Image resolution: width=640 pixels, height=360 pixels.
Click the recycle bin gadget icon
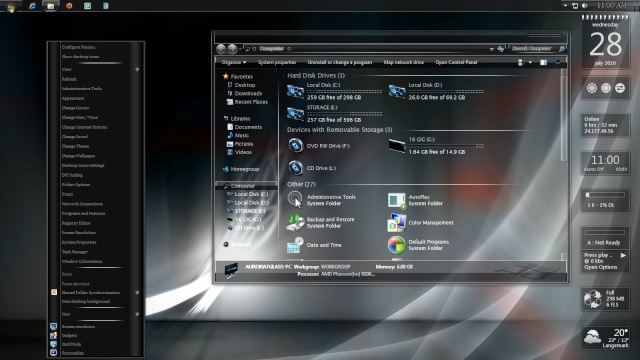point(593,299)
